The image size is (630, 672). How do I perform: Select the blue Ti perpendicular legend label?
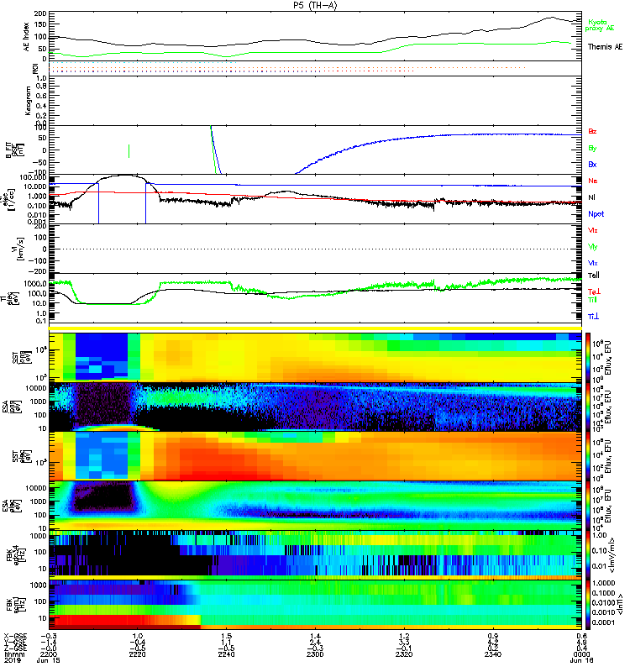tap(593, 317)
